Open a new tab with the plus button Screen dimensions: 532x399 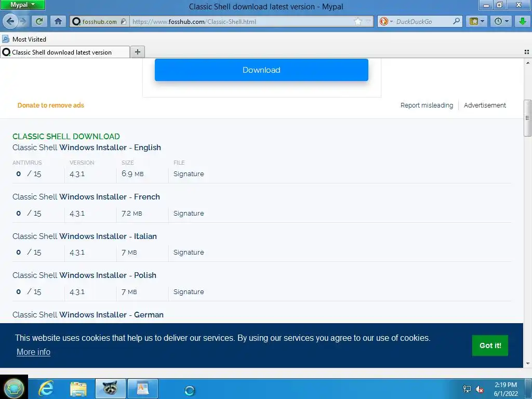coord(137,52)
